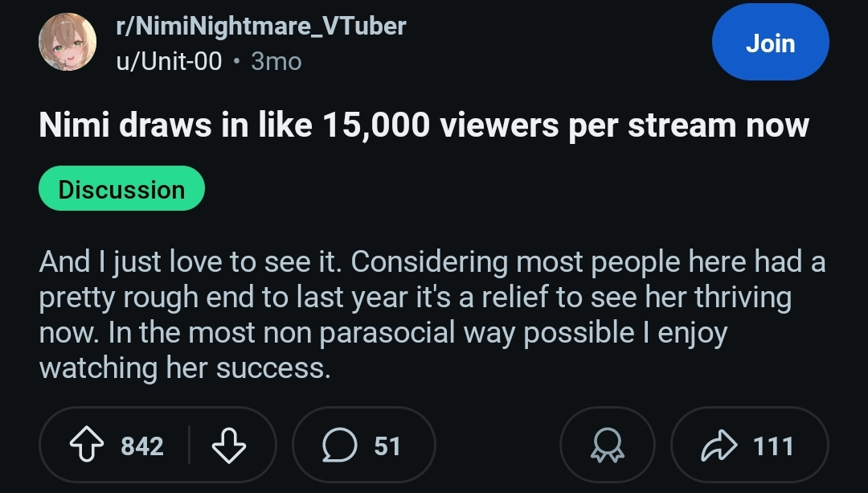This screenshot has height=493, width=868.
Task: Click the 3mo post timestamp
Action: tap(276, 60)
